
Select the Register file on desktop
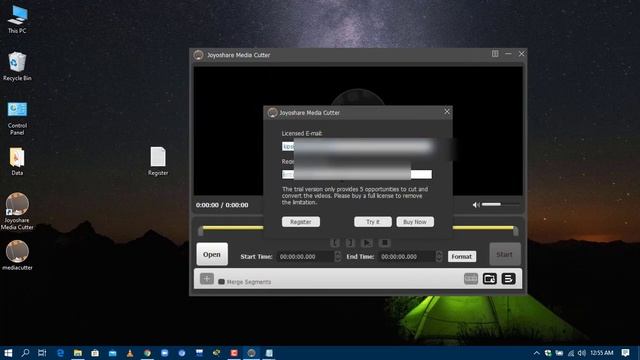(x=158, y=161)
